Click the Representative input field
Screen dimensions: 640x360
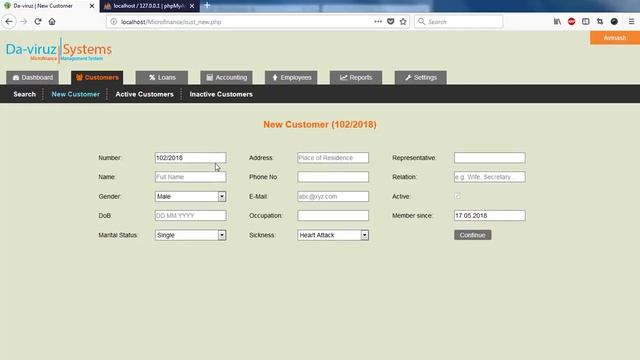point(490,158)
